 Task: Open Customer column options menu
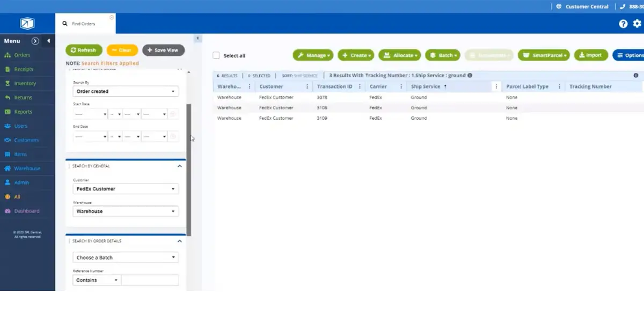tap(308, 86)
